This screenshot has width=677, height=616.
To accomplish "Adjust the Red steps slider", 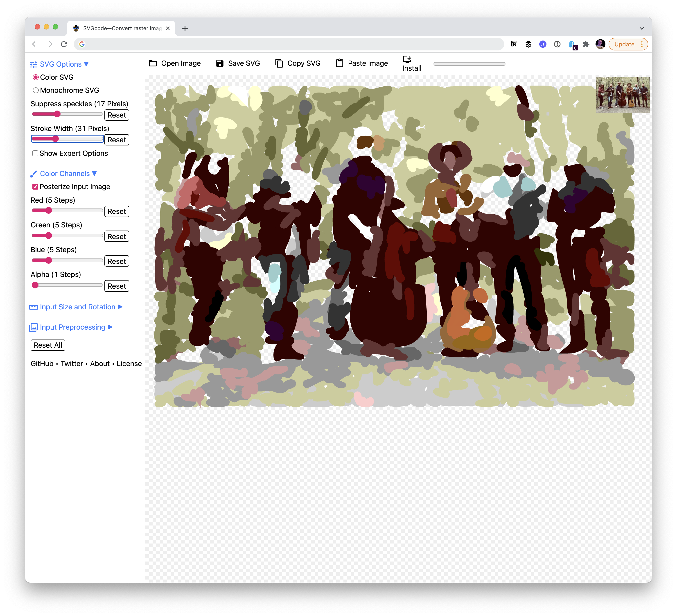I will [67, 211].
